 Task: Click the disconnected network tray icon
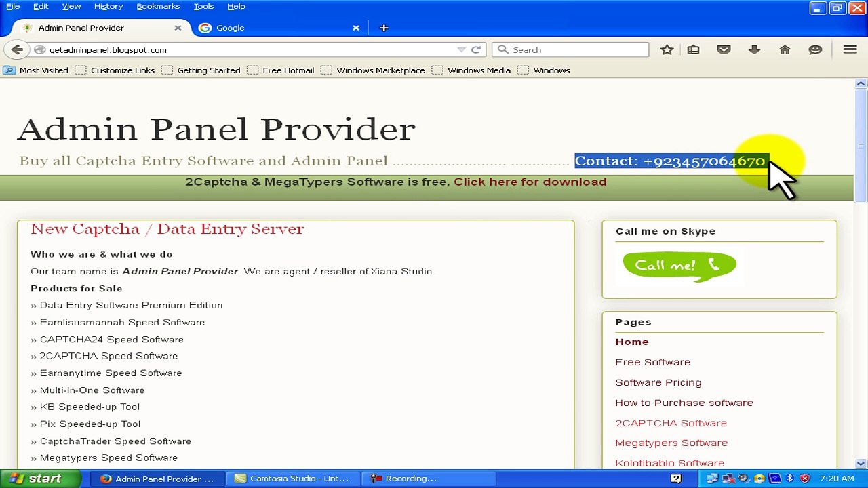[728, 479]
